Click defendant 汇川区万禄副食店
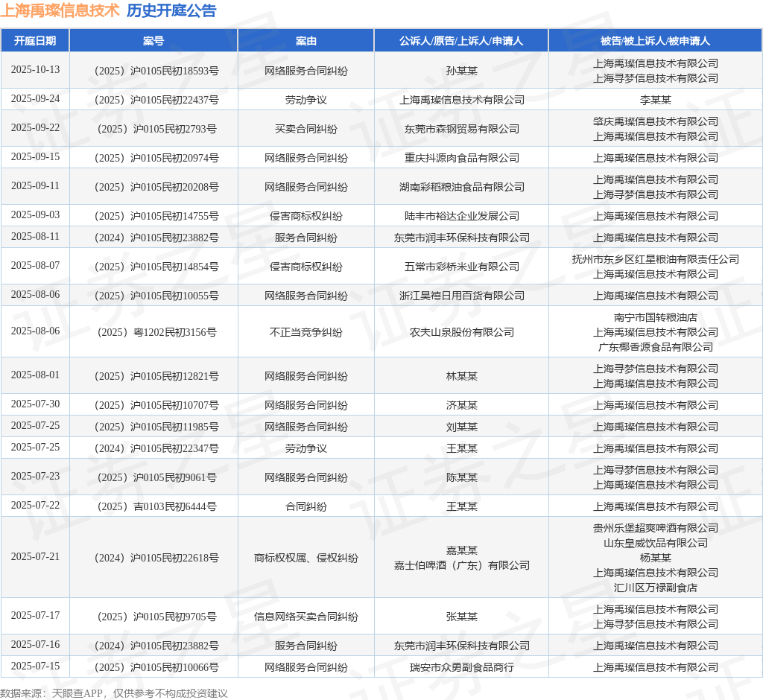Viewport: 763px width, 700px height. [x=655, y=588]
